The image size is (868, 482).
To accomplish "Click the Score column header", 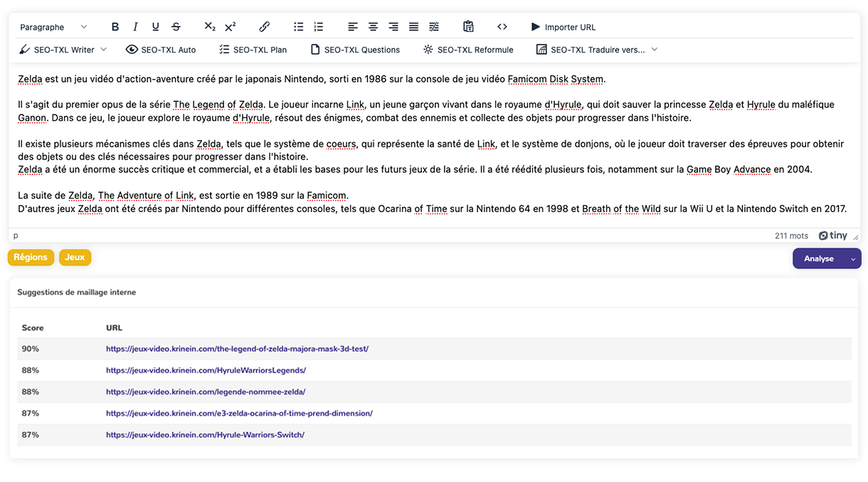I will pyautogui.click(x=33, y=328).
